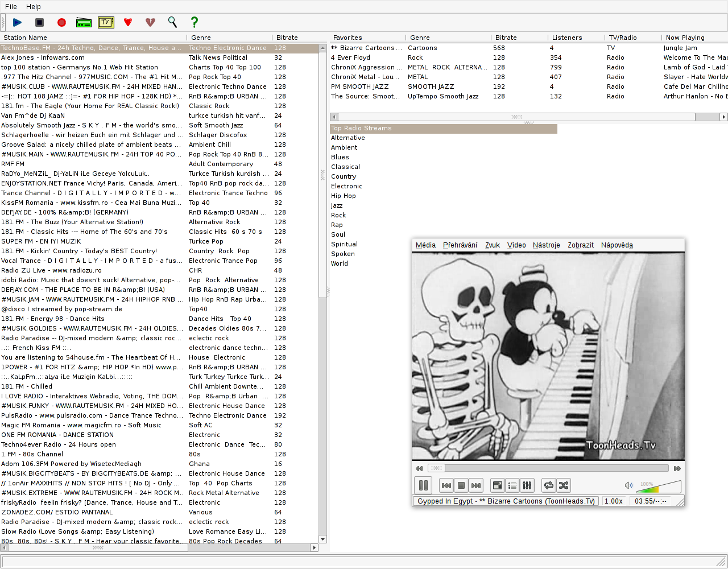Select favorite '4 Ever Floyd' row

pos(529,58)
